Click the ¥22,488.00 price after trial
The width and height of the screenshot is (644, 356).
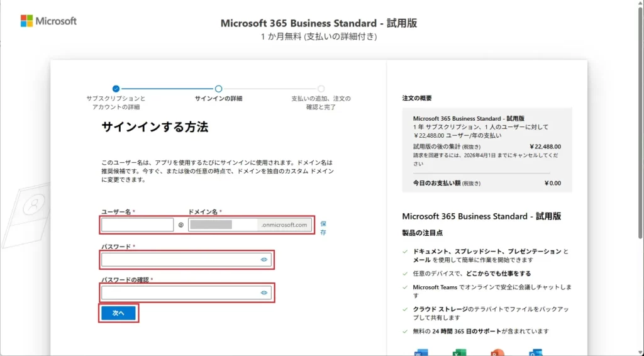point(545,147)
